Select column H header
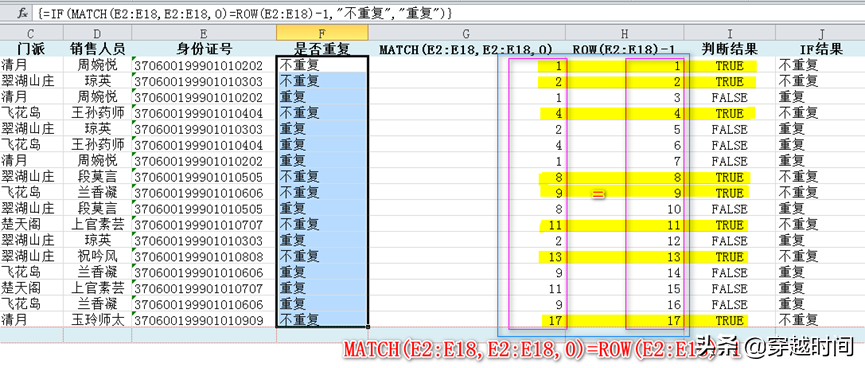 (x=624, y=34)
